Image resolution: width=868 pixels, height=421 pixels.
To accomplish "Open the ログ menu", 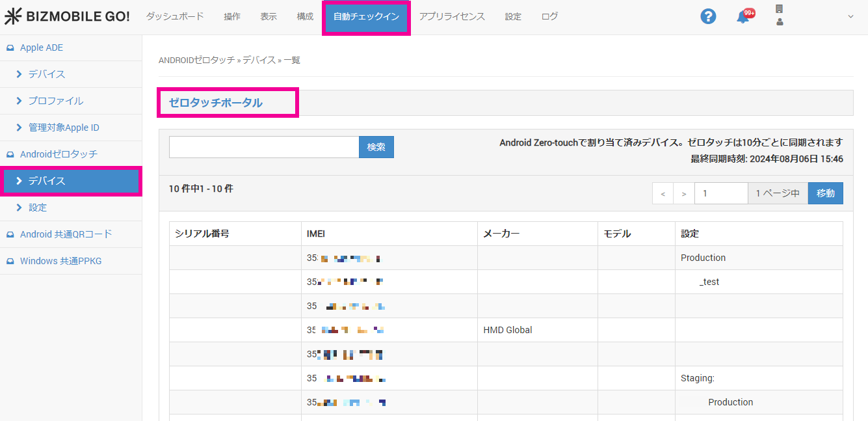I will (549, 17).
